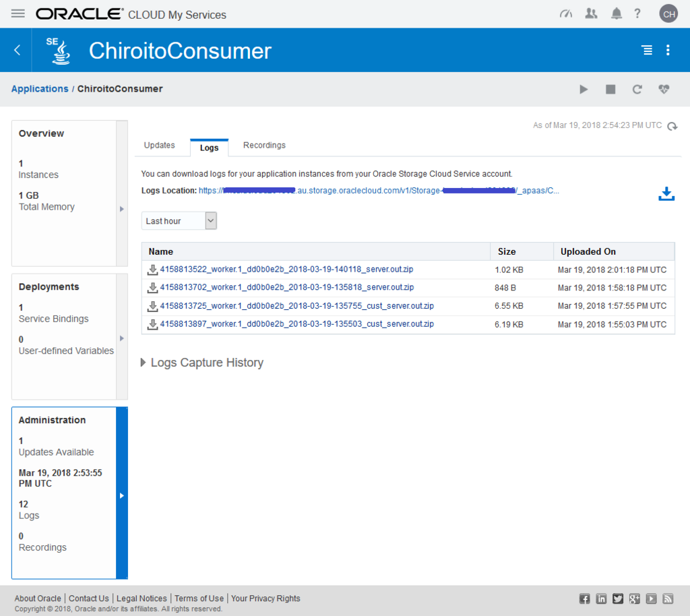The height and width of the screenshot is (616, 690).
Task: Start the application with play icon
Action: click(x=584, y=90)
